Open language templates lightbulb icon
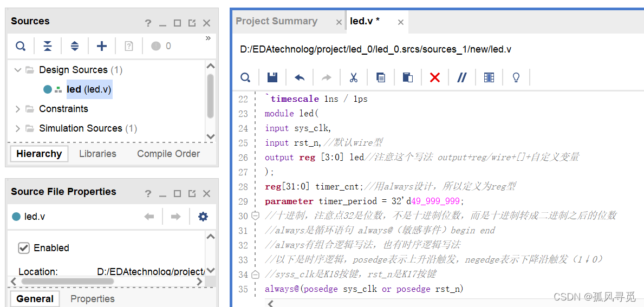 (x=516, y=77)
